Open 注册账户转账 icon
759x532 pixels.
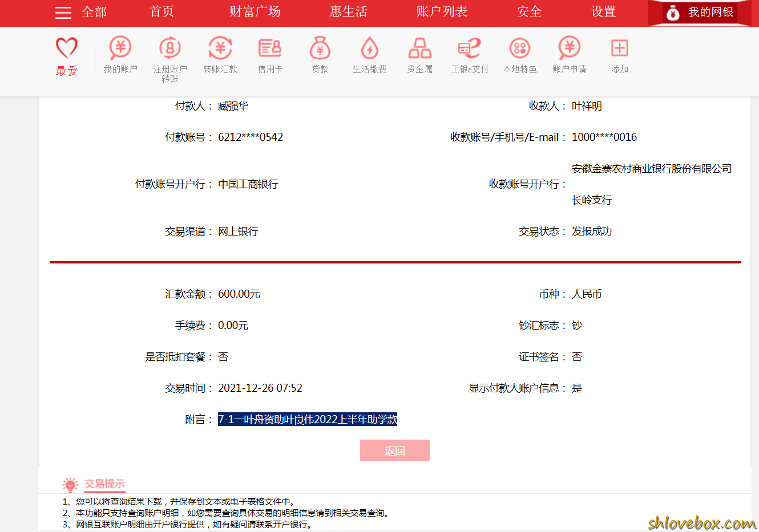coord(170,48)
